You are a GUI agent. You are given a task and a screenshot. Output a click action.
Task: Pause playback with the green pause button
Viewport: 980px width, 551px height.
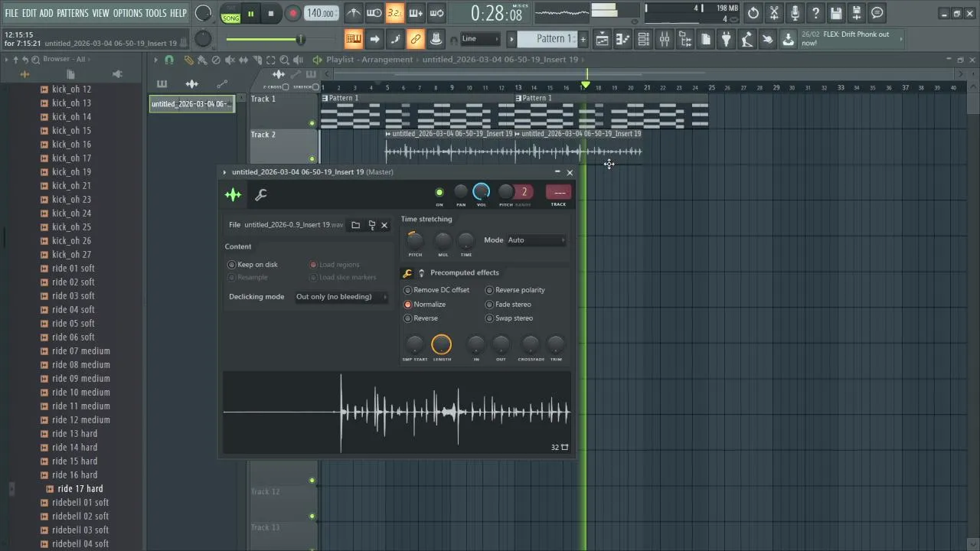250,13
